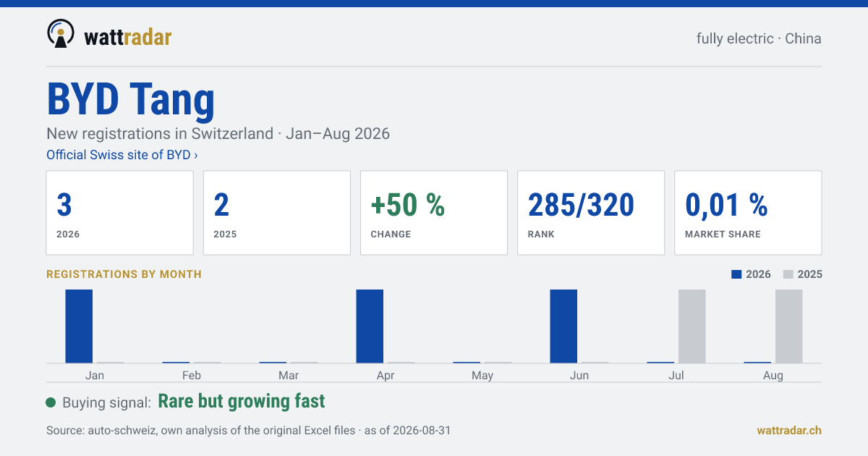This screenshot has height=456, width=868.
Task: Click the tall gray August 2025 bar
Action: (x=789, y=326)
